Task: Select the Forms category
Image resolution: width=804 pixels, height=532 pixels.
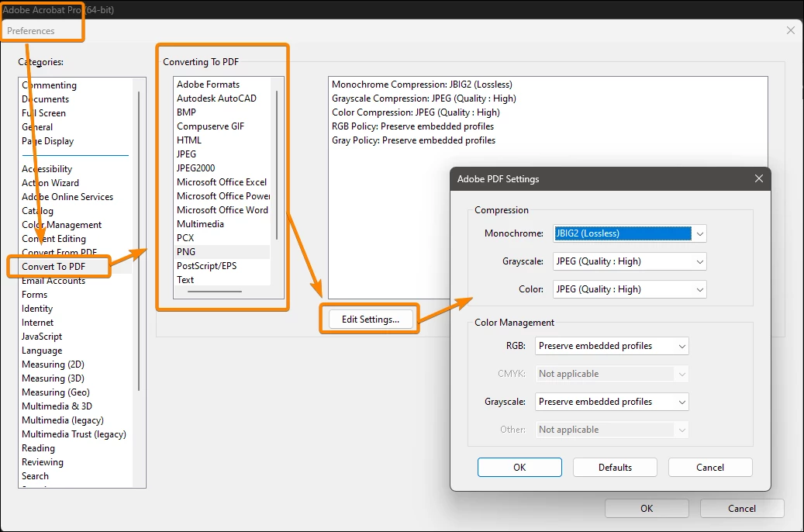Action: (34, 295)
